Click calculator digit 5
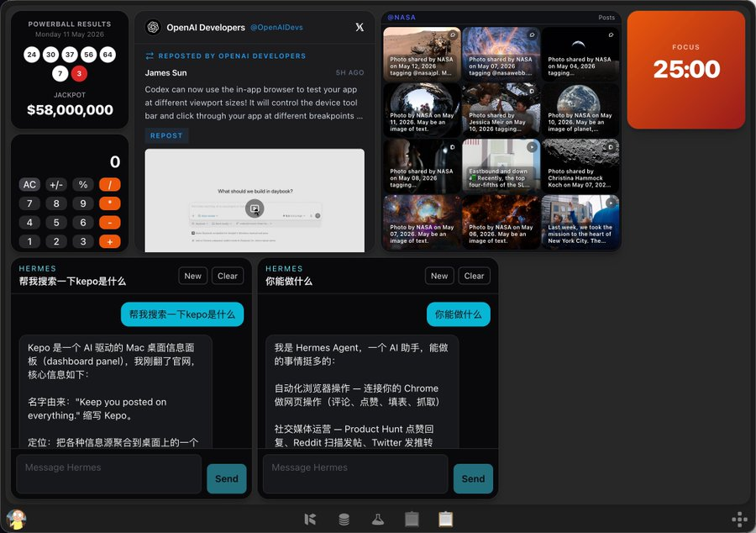The height and width of the screenshot is (533, 756). (x=56, y=223)
